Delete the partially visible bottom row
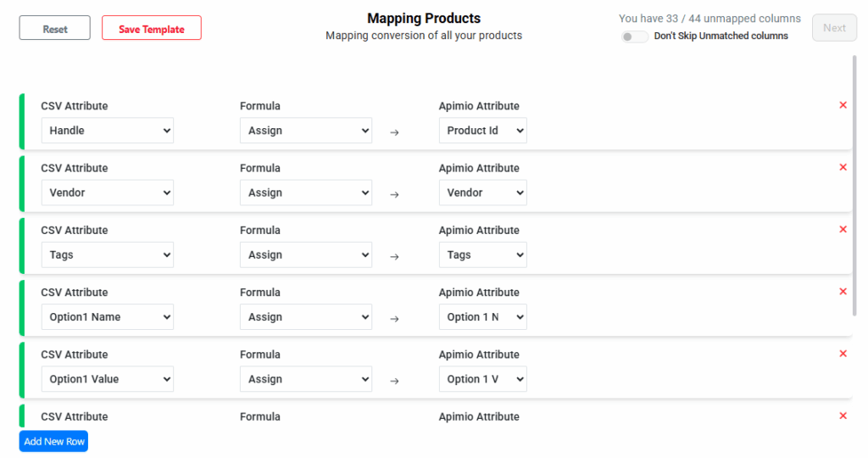Image resolution: width=868 pixels, height=458 pixels. pos(843,416)
